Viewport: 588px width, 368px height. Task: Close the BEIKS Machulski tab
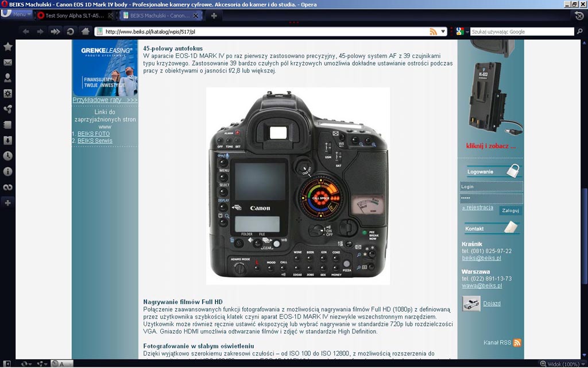(x=195, y=16)
